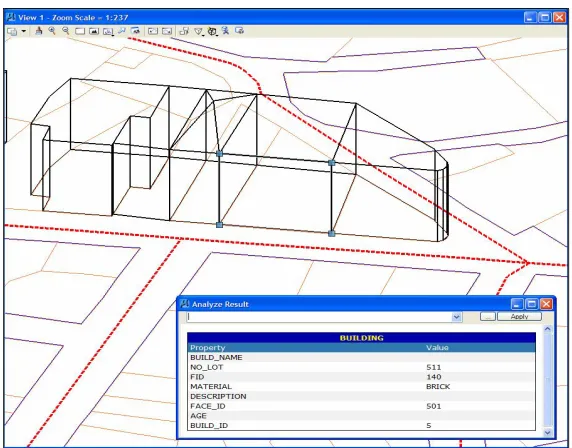Click lower-left blue handle on building face
This screenshot has width=572, height=448.
click(219, 225)
